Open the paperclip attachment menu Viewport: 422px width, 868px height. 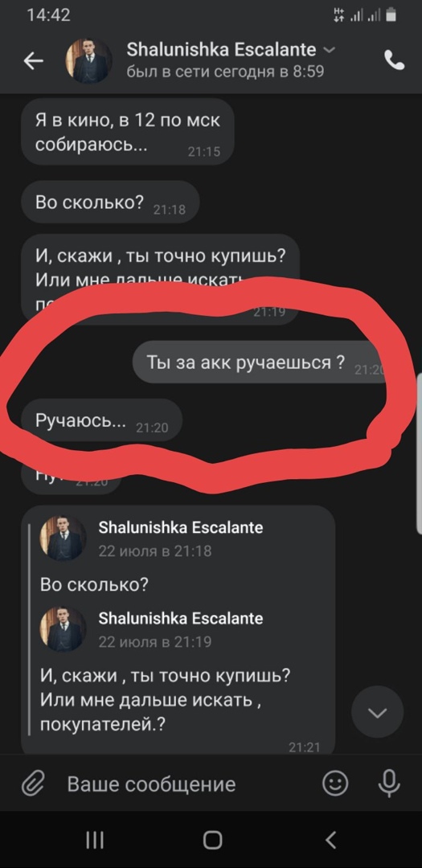(33, 784)
